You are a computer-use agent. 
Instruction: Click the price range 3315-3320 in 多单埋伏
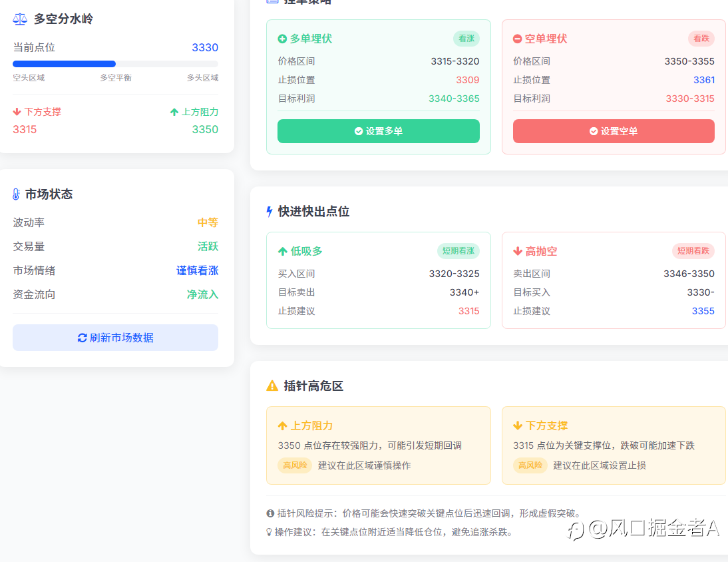(x=455, y=61)
